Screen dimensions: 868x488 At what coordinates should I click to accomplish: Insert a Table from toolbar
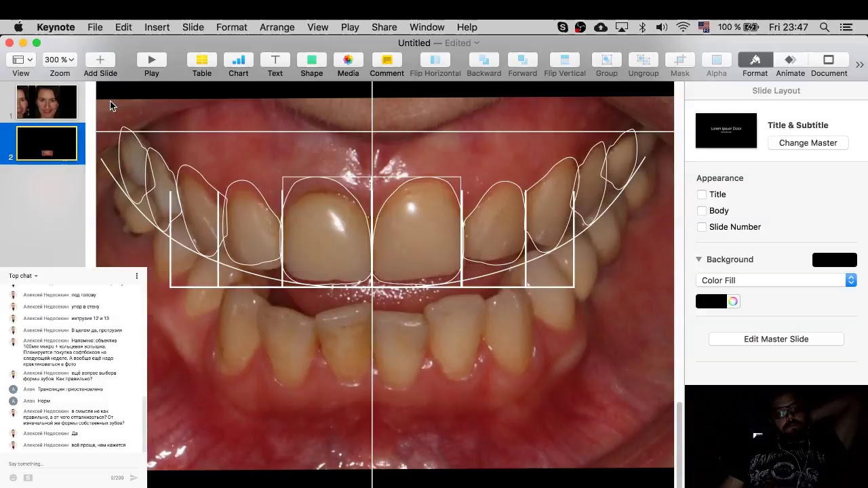(201, 60)
